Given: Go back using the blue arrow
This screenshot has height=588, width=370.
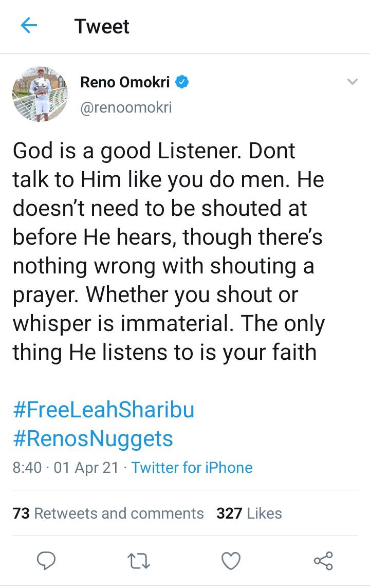Looking at the screenshot, I should (29, 26).
